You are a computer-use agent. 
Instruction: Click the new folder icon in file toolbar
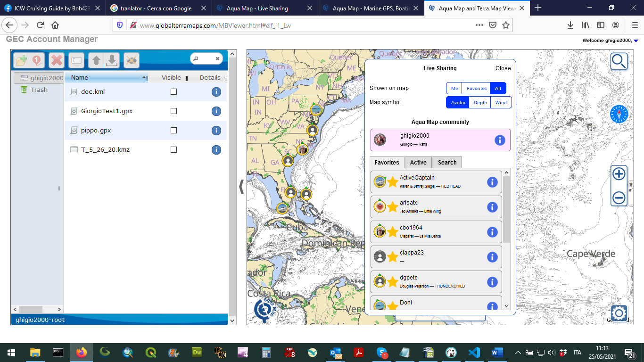click(21, 60)
